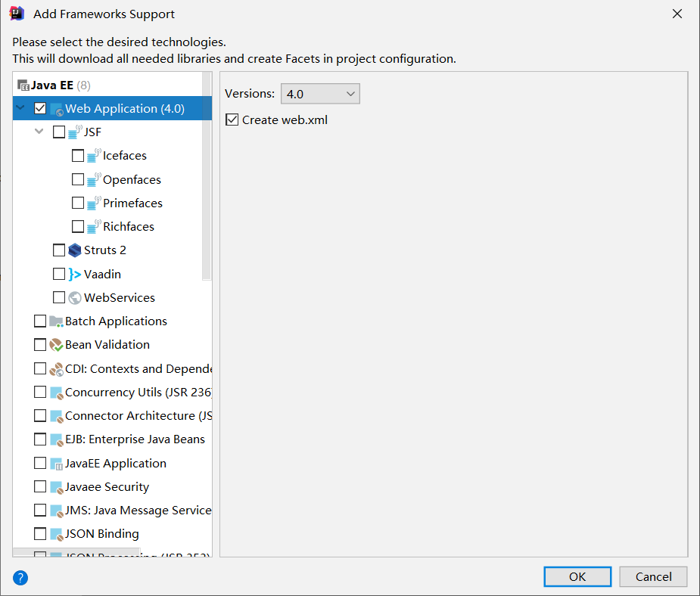Select the Vaadin tree row
Viewport: 700px width, 596px height.
point(113,274)
